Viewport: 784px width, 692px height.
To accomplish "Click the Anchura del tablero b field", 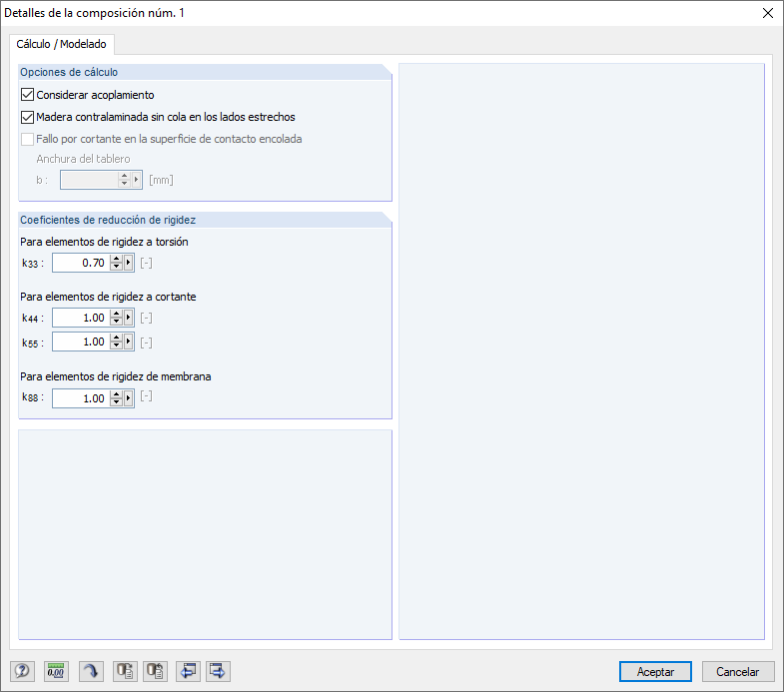I will coord(89,180).
